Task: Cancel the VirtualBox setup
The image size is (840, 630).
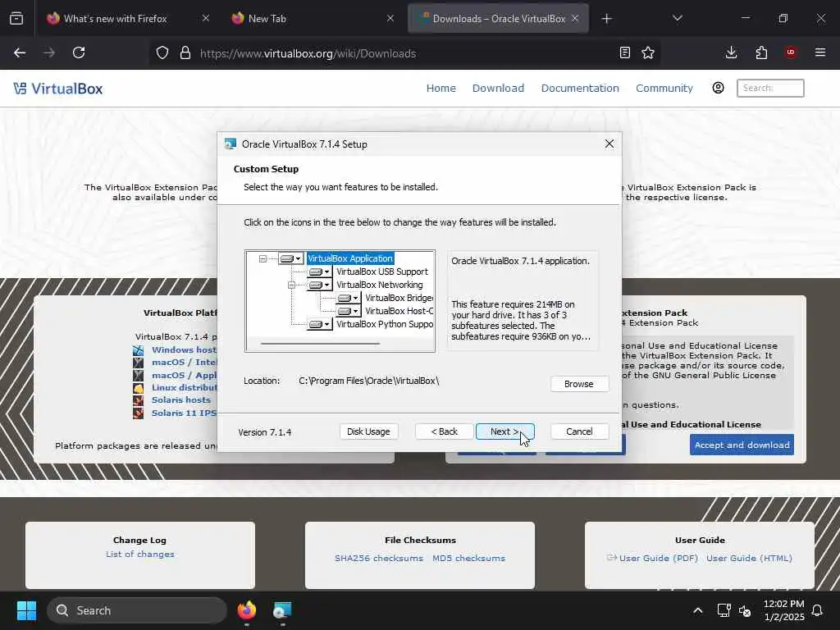Action: [579, 431]
